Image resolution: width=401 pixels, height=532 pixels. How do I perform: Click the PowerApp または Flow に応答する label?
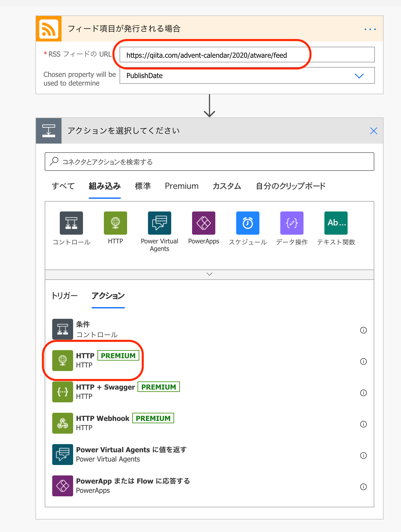click(133, 481)
